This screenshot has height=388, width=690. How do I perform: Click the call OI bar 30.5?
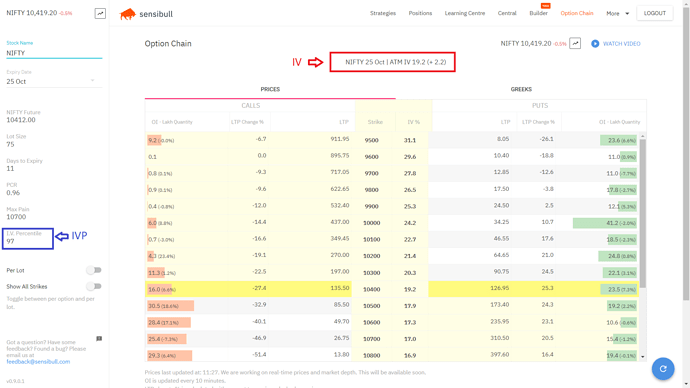click(x=170, y=306)
